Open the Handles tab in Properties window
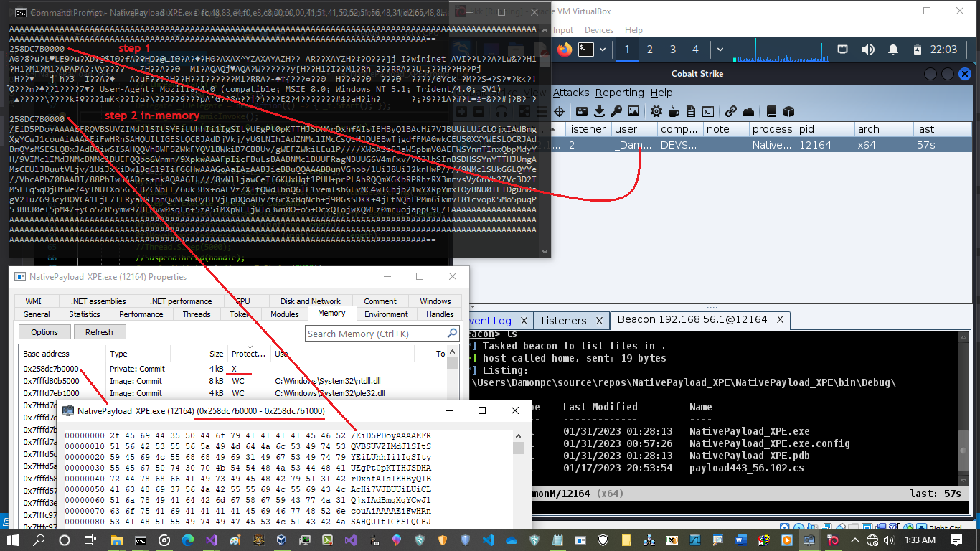 click(x=440, y=314)
